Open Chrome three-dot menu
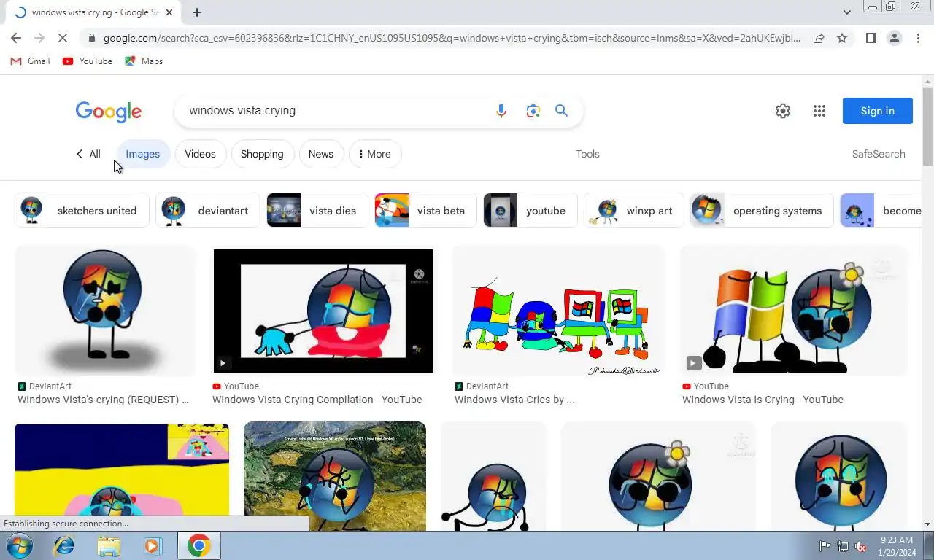 coord(918,38)
